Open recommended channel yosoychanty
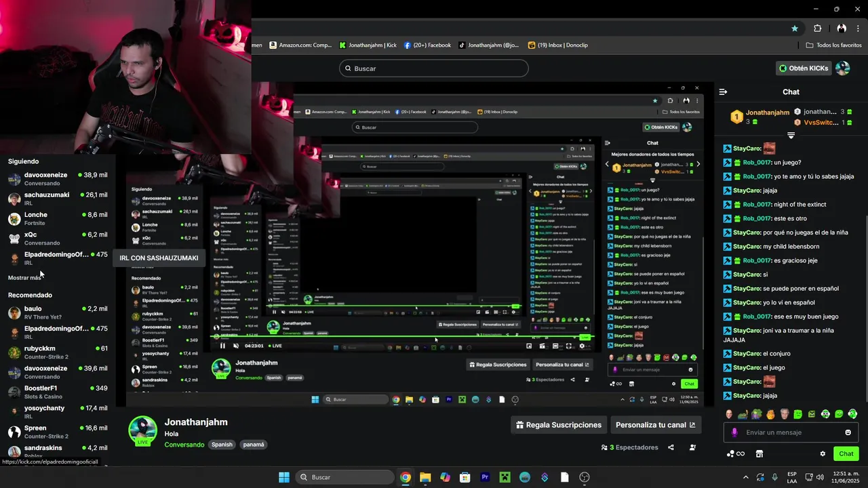Viewport: 868px width, 488px height. point(58,411)
